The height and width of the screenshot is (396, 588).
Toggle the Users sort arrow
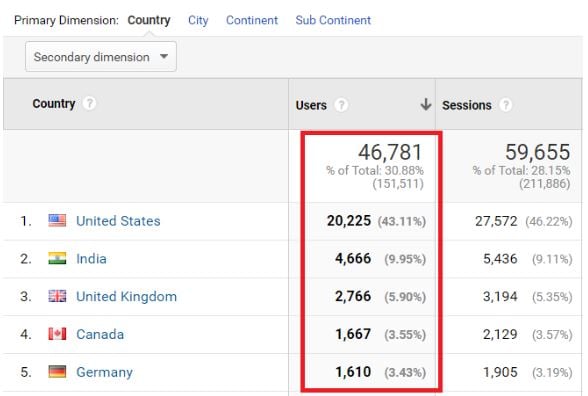(426, 104)
